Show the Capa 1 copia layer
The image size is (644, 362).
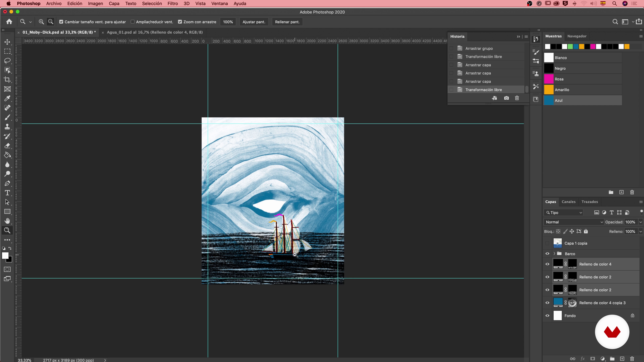(547, 243)
